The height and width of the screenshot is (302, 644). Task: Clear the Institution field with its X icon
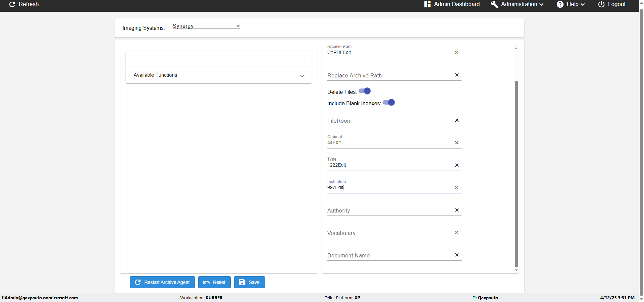pyautogui.click(x=457, y=188)
